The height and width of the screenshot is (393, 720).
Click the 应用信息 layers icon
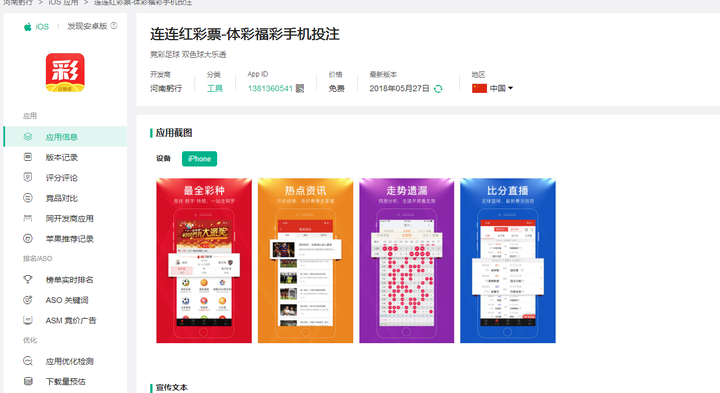[x=28, y=137]
